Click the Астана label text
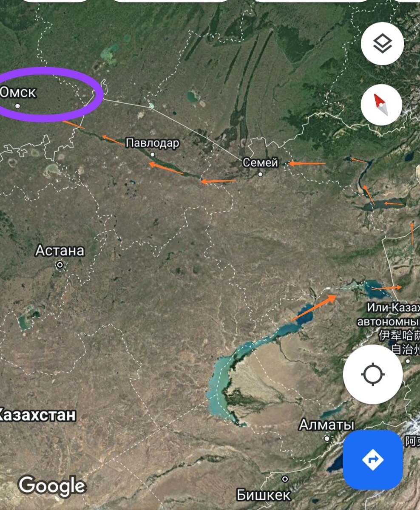The height and width of the screenshot is (510, 420). tap(60, 250)
